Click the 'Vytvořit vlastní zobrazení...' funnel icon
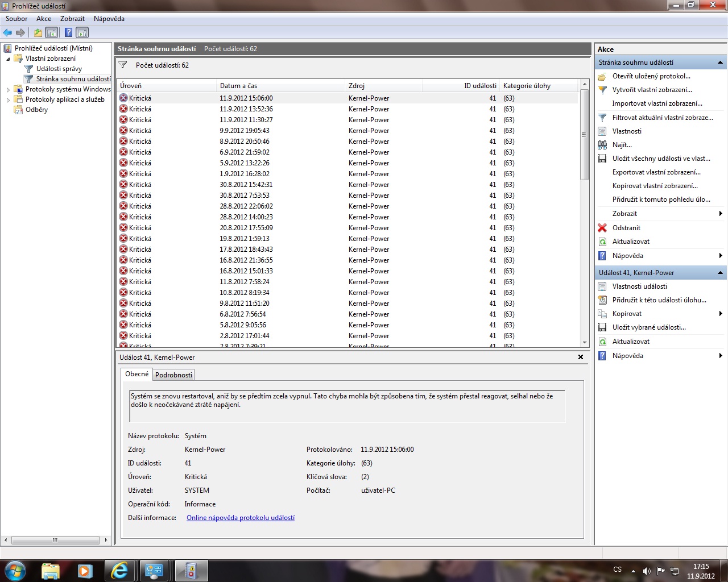The height and width of the screenshot is (582, 728). pos(602,90)
